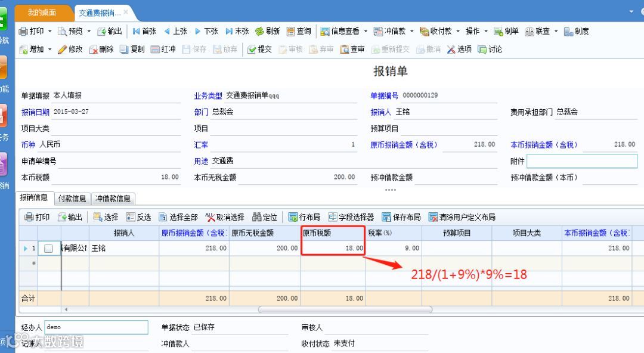This screenshot has width=644, height=353.
Task: Expand the 联查 dropdown arrow
Action: click(x=556, y=31)
